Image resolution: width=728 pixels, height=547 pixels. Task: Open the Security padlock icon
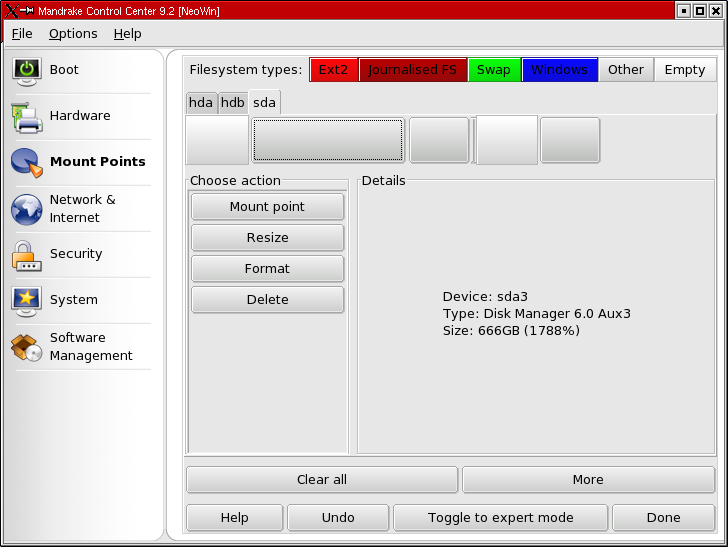[26, 256]
